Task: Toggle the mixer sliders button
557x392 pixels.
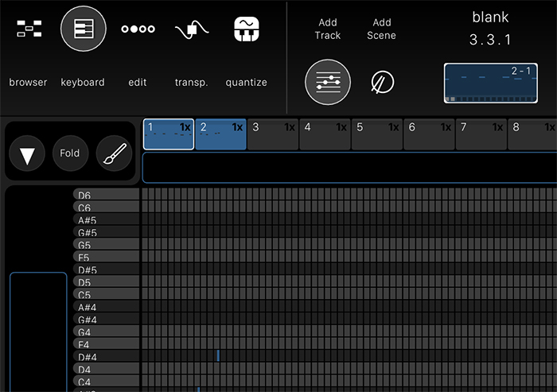Action: 328,82
